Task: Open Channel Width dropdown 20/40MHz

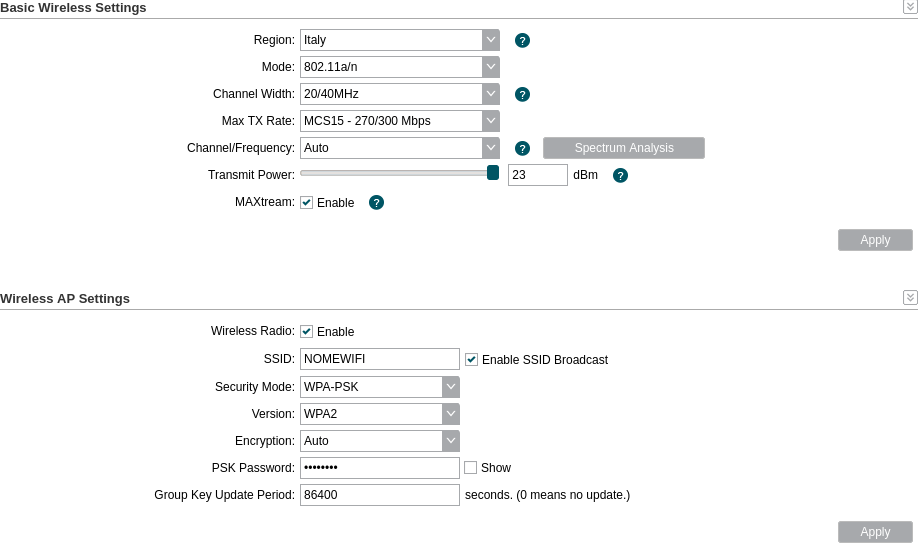Action: [x=400, y=94]
